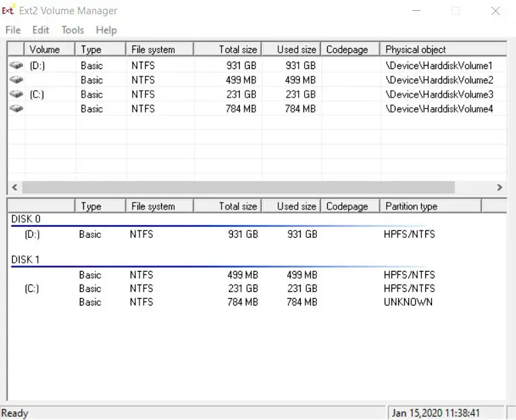516x420 pixels.
Task: Click (D:) volume label in top list
Action: click(37, 66)
